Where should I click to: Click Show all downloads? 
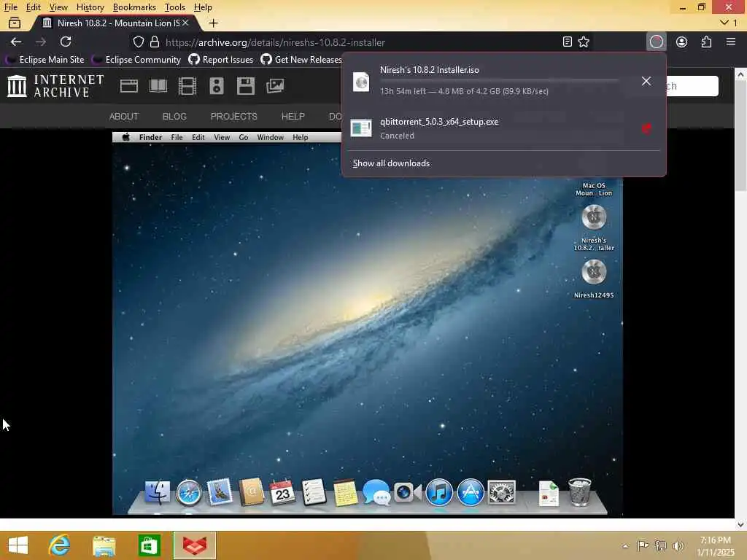point(391,163)
